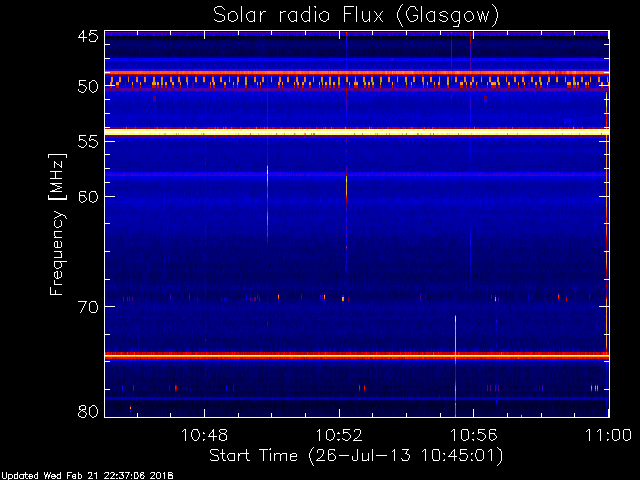Click the 10:52 time tick label
Screen dimensions: 640x480
(x=339, y=435)
